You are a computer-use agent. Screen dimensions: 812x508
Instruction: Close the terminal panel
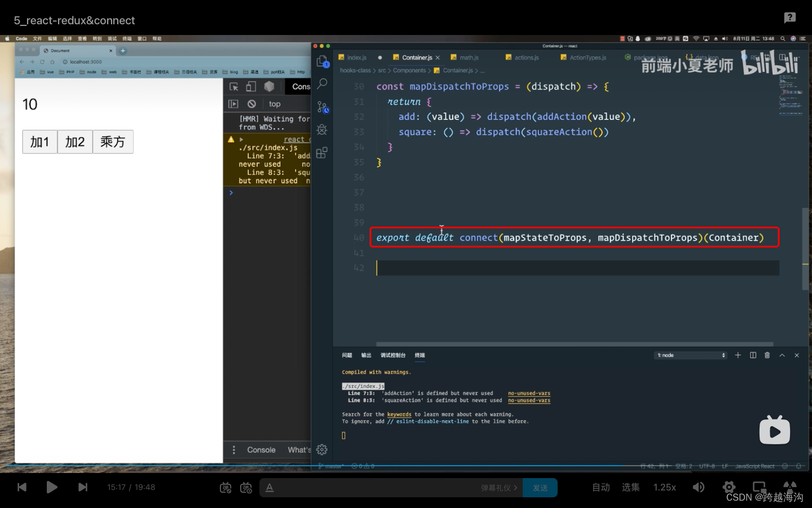[x=797, y=355]
